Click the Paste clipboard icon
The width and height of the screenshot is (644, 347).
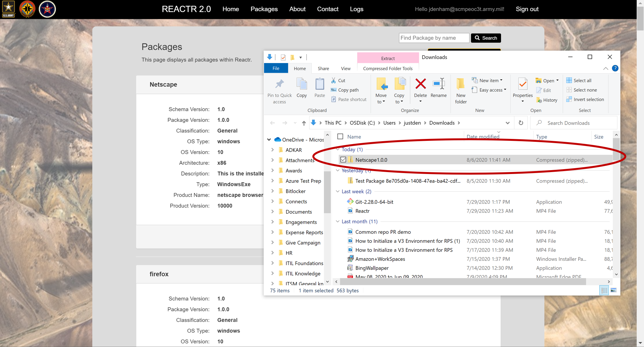coord(320,84)
